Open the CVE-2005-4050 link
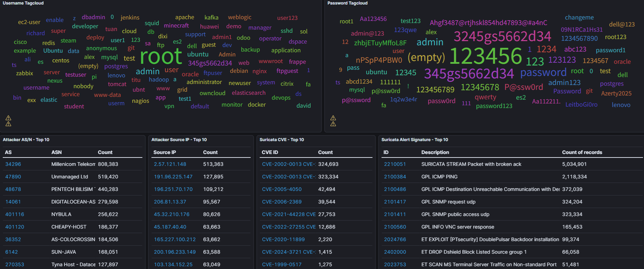 click(x=282, y=189)
